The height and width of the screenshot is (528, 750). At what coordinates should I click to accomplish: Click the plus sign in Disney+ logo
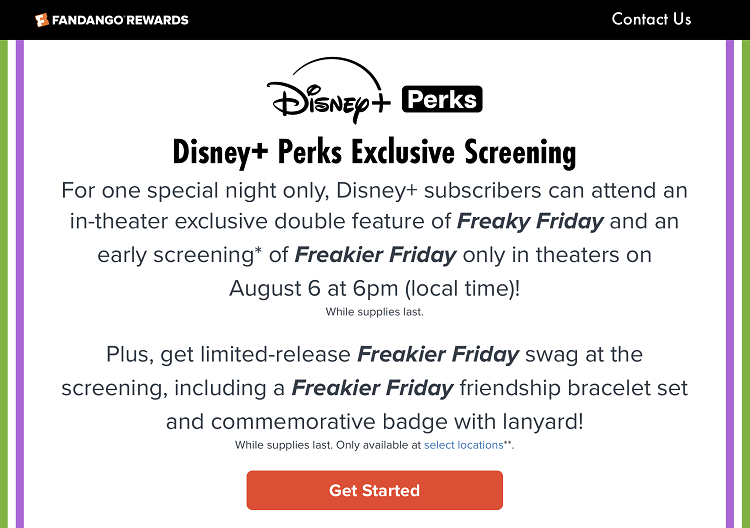pos(381,102)
